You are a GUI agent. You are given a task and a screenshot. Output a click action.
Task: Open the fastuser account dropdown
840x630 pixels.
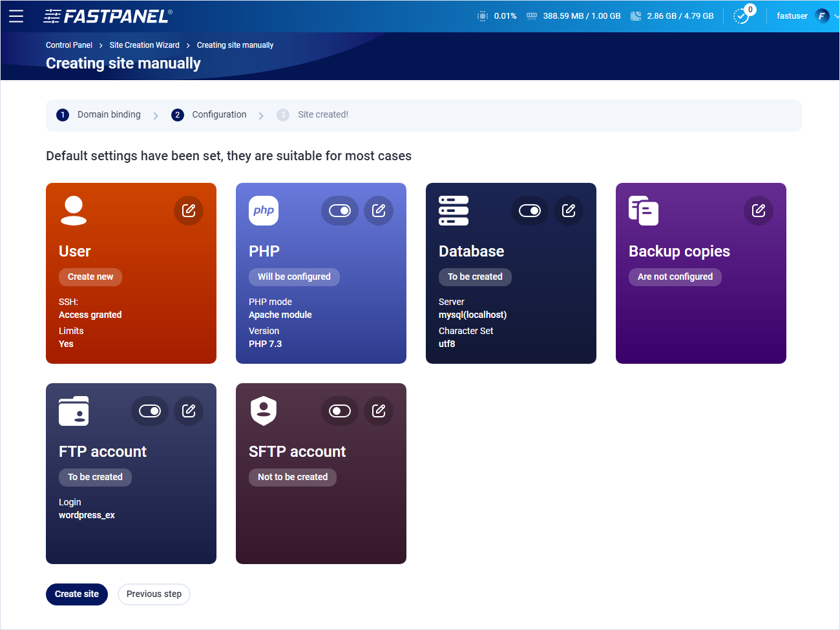pos(836,16)
